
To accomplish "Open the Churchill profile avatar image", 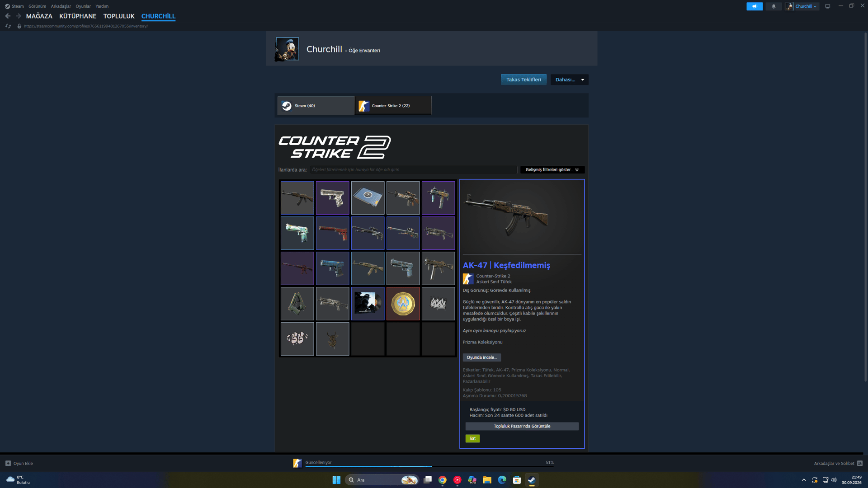I will [287, 49].
